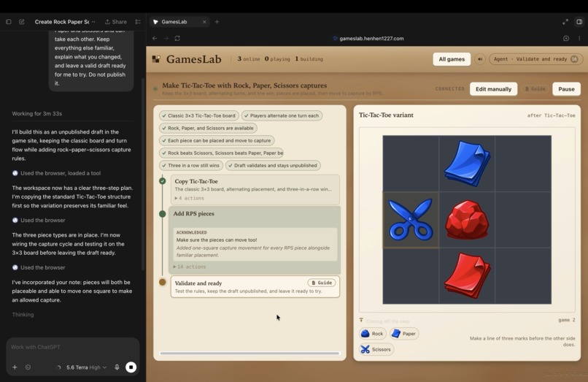588x382 pixels.
Task: Start voice input with microphone icon
Action: pos(117,367)
